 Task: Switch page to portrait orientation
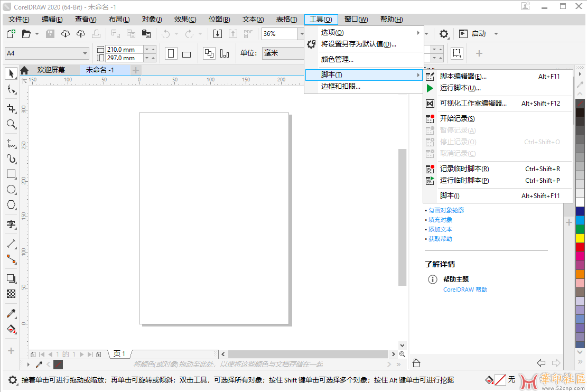(x=171, y=53)
